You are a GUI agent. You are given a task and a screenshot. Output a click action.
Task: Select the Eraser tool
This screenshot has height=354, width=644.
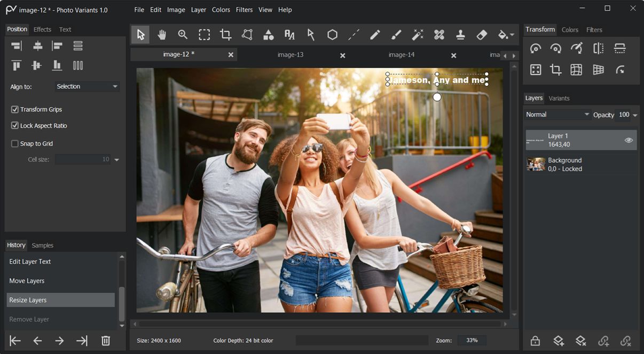click(x=482, y=35)
